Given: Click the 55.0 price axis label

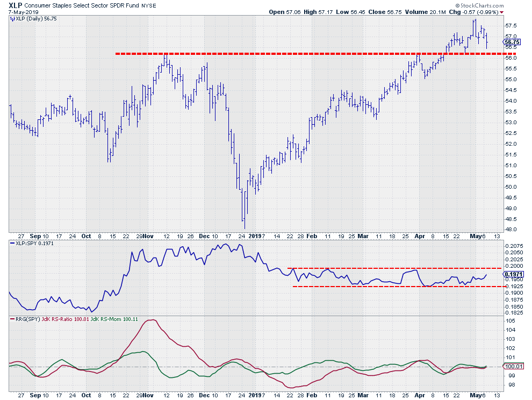Looking at the screenshot, I should (x=511, y=80).
